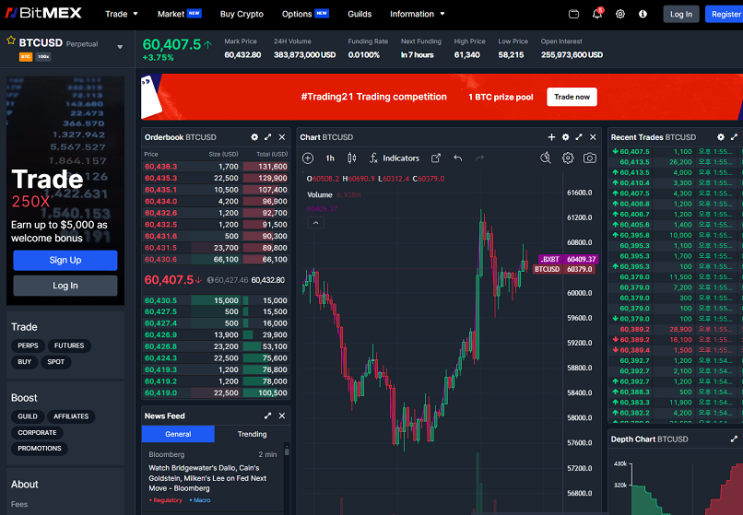Open the BTCUSD instrument dropdown arrow
This screenshot has width=743, height=515.
click(x=120, y=47)
